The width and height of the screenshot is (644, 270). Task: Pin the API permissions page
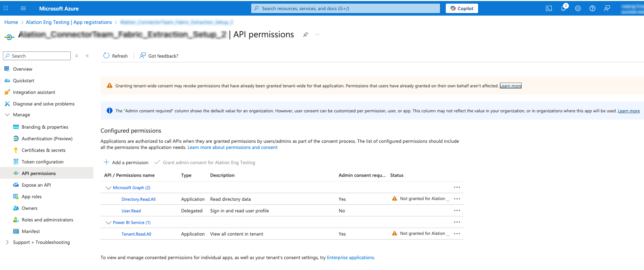(305, 34)
